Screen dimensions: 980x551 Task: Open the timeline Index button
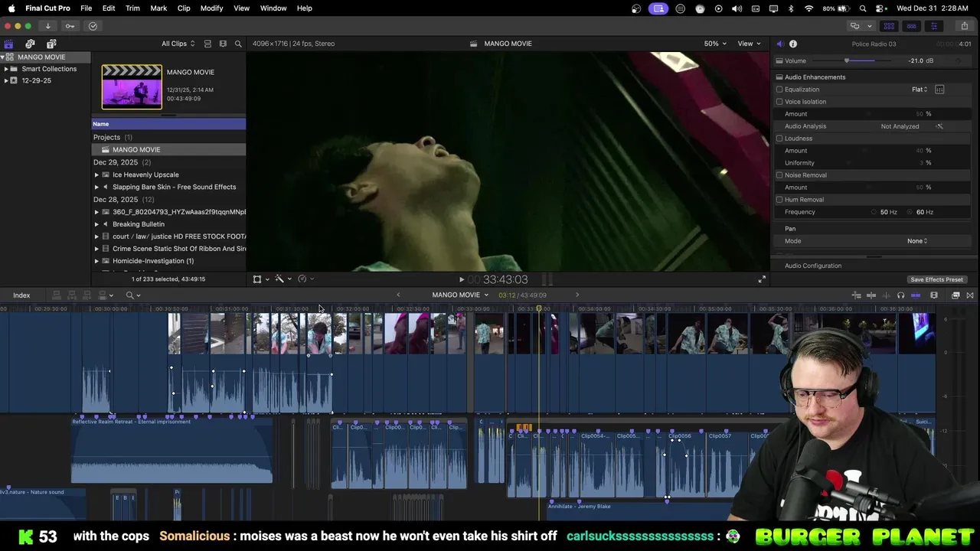(21, 295)
